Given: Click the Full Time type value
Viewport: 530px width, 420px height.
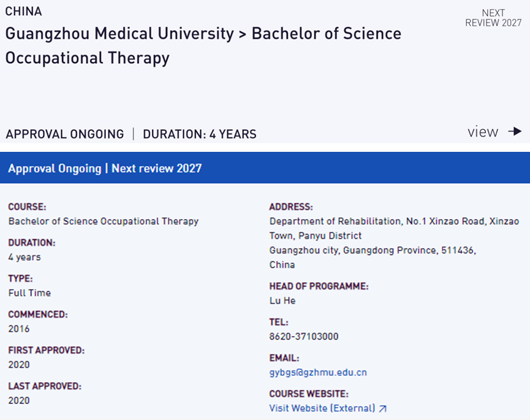Looking at the screenshot, I should click(x=29, y=293).
